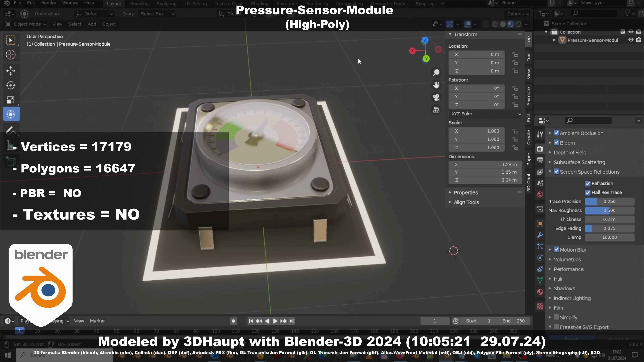Click the pan view hand icon
Image resolution: width=644 pixels, height=362 pixels.
pos(436,85)
